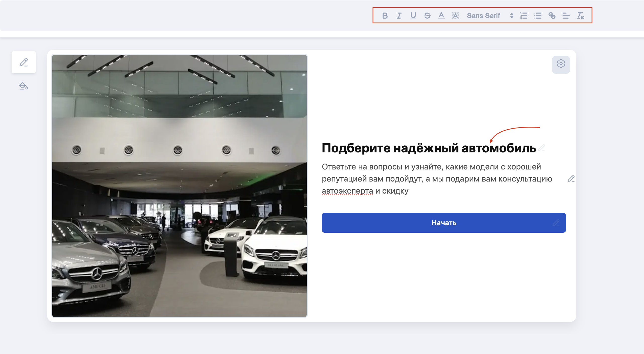This screenshot has height=354, width=644.
Task: Open the text background highlight picker
Action: [x=455, y=16]
